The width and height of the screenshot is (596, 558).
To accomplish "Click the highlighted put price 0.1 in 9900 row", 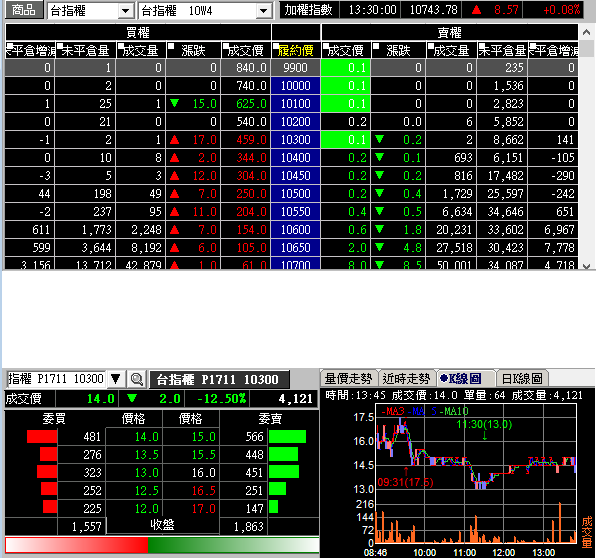I will click(x=346, y=68).
